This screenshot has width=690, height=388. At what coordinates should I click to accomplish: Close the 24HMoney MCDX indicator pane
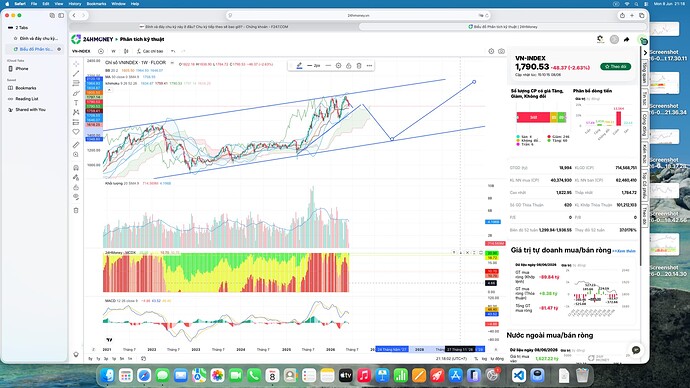point(467,253)
